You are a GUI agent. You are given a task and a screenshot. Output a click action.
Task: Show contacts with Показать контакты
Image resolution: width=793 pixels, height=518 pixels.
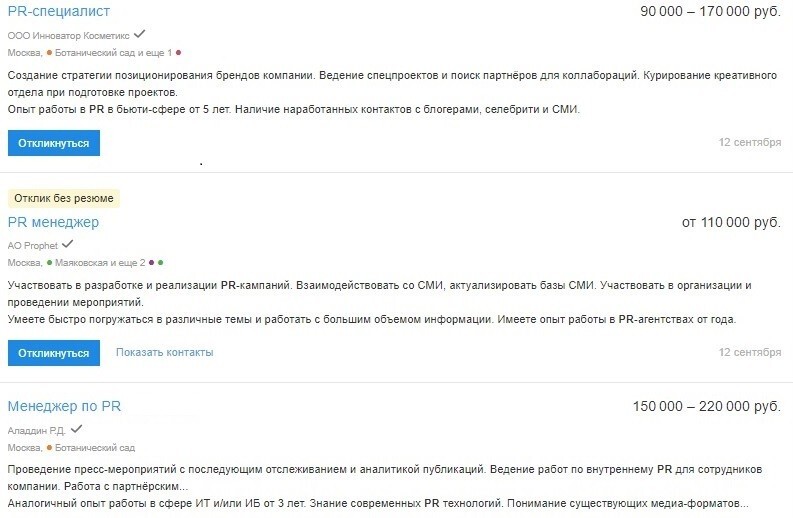(x=164, y=352)
